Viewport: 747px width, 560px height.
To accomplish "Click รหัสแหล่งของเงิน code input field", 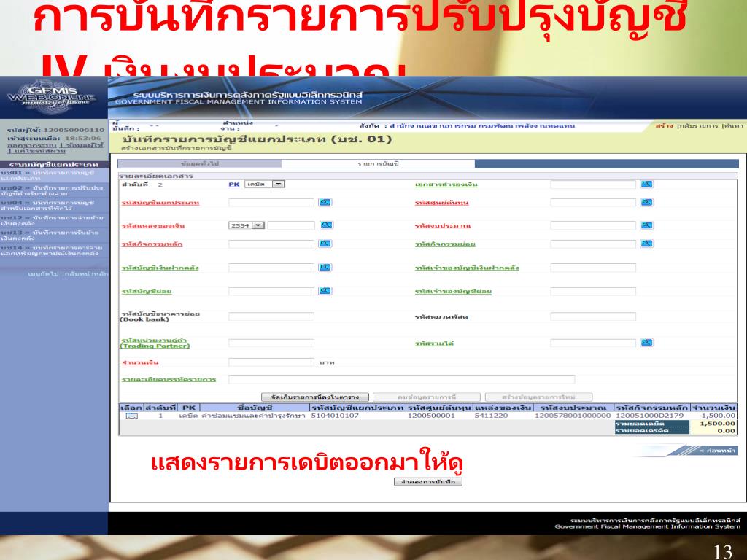I will tap(291, 225).
